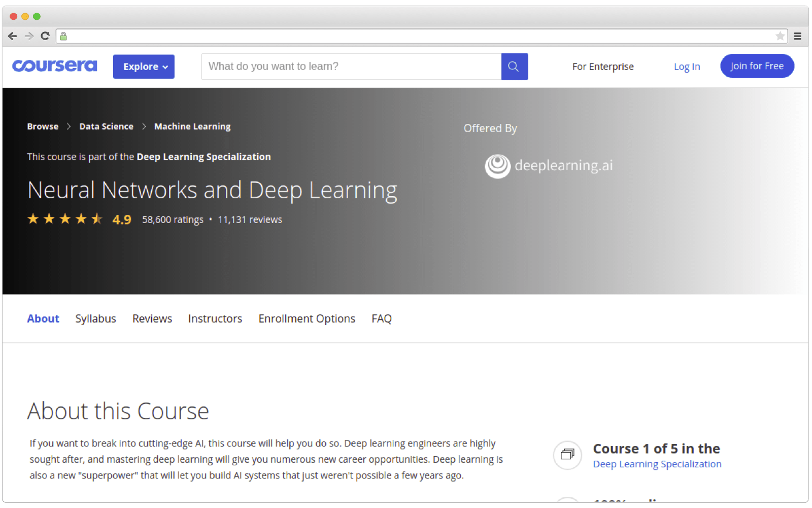812x508 pixels.
Task: Click the browser forward arrow
Action: click(29, 36)
